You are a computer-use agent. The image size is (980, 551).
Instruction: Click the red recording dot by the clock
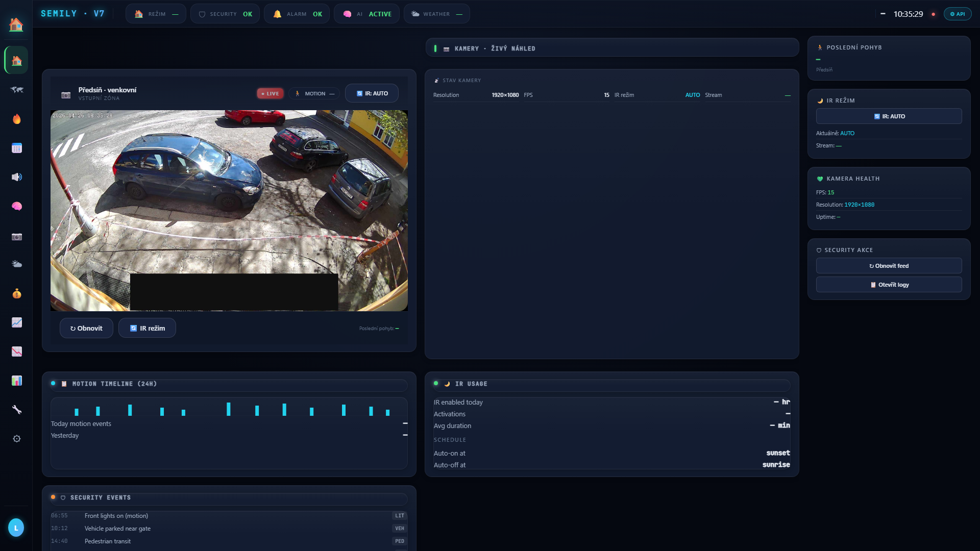click(934, 14)
